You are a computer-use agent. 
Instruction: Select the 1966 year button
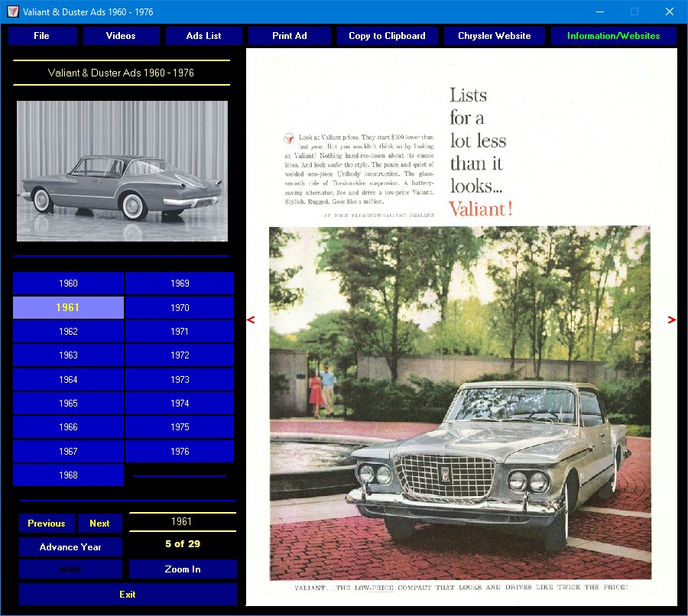[69, 427]
